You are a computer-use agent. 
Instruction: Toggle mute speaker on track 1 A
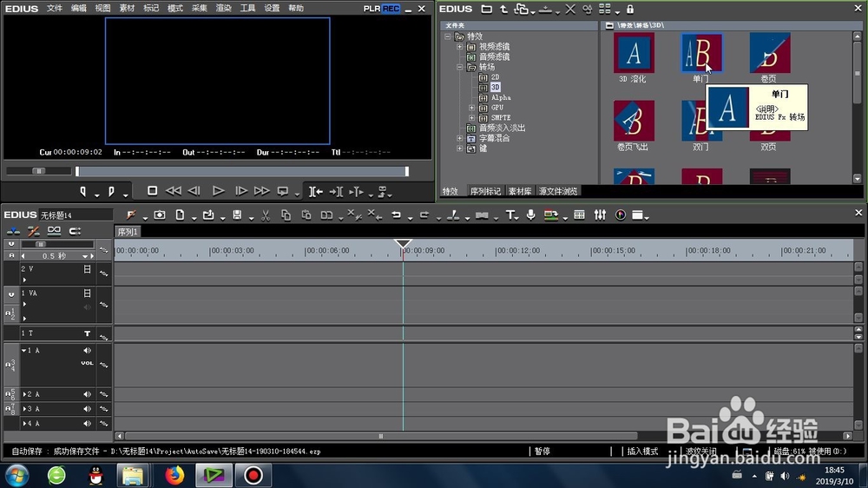pyautogui.click(x=87, y=351)
